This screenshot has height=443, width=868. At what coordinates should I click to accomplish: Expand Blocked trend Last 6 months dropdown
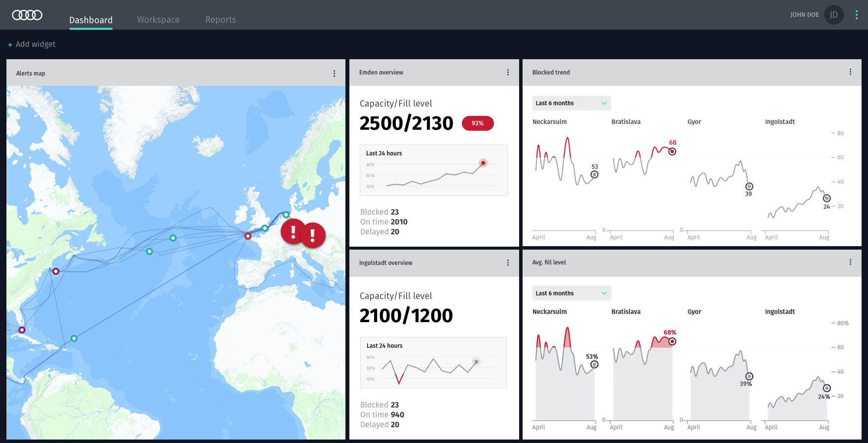coord(571,103)
